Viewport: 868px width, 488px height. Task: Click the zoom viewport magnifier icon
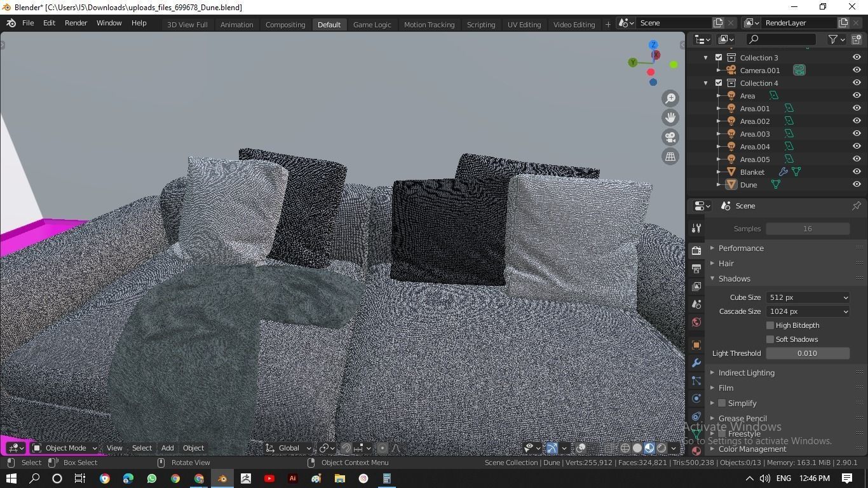670,98
